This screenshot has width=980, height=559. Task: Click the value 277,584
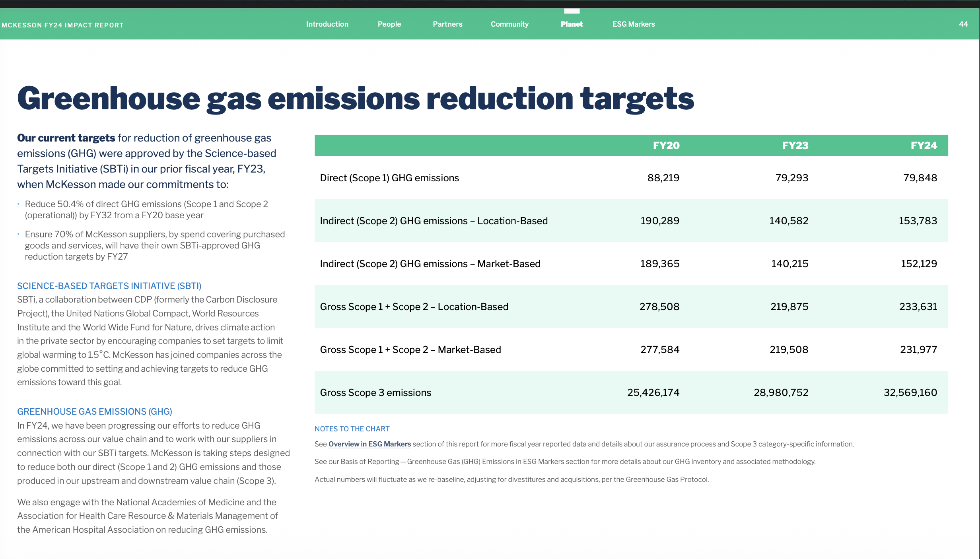point(660,349)
